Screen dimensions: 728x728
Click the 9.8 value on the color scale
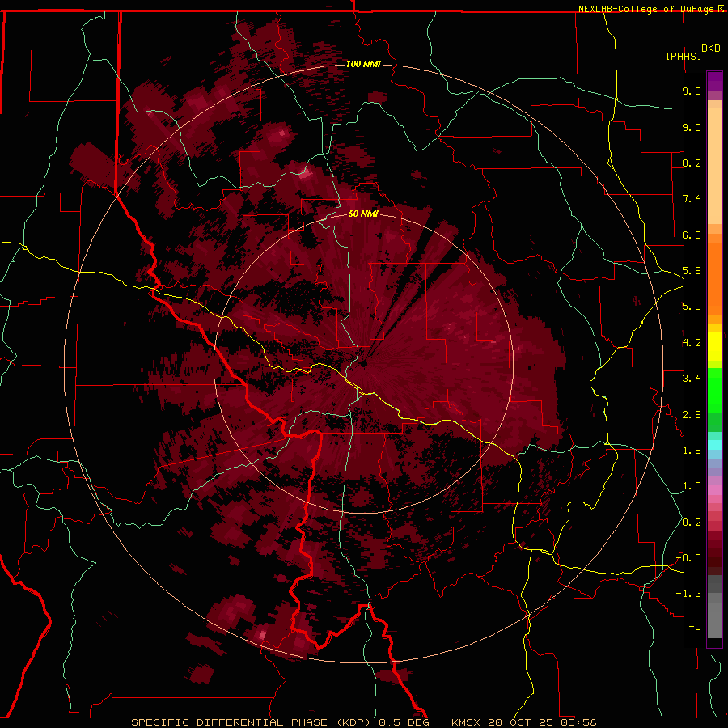coord(692,91)
